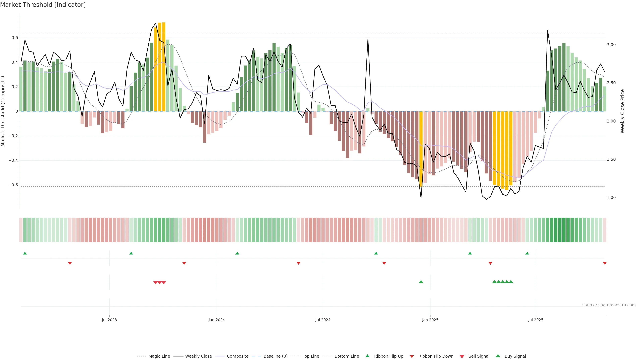The width and height of the screenshot is (644, 362).
Task: Click the source: sharemaestro.com text
Action: 609,305
